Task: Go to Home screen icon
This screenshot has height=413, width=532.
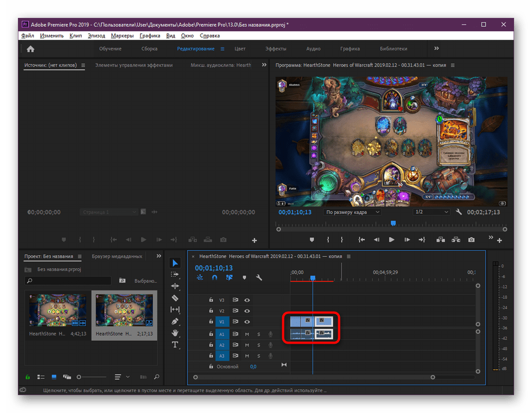Action: click(x=30, y=49)
